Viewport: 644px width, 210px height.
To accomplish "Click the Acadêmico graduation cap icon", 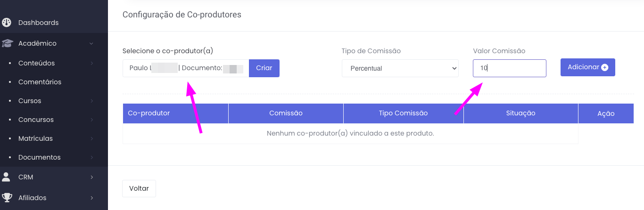I will pyautogui.click(x=7, y=43).
